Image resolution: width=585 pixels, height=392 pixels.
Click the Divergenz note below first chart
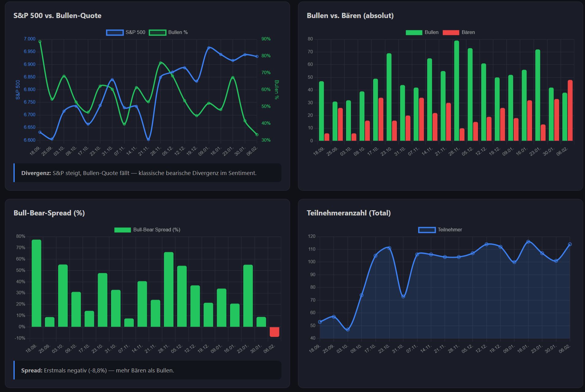(x=147, y=173)
